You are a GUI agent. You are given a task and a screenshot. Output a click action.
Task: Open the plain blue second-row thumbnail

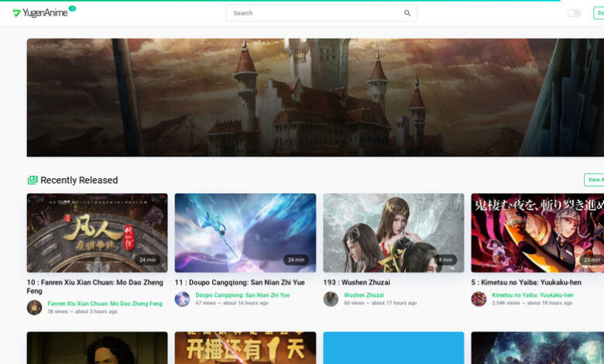click(x=393, y=348)
